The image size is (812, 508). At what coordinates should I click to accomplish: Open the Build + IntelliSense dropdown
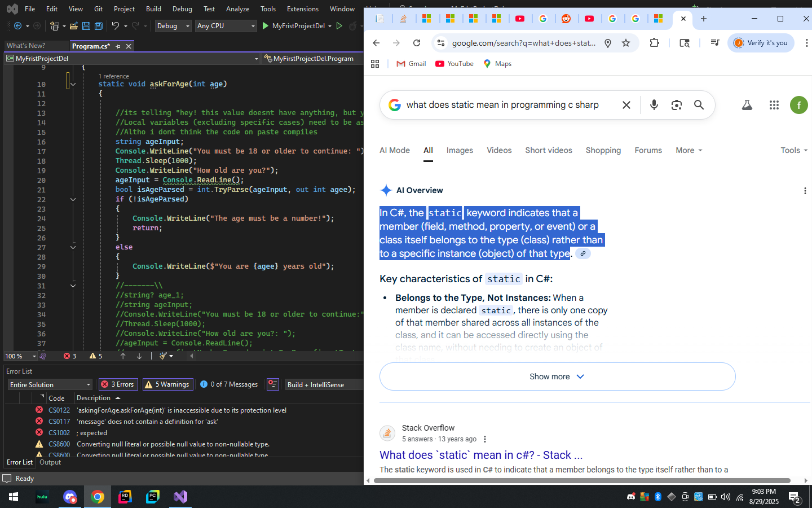[x=324, y=385]
